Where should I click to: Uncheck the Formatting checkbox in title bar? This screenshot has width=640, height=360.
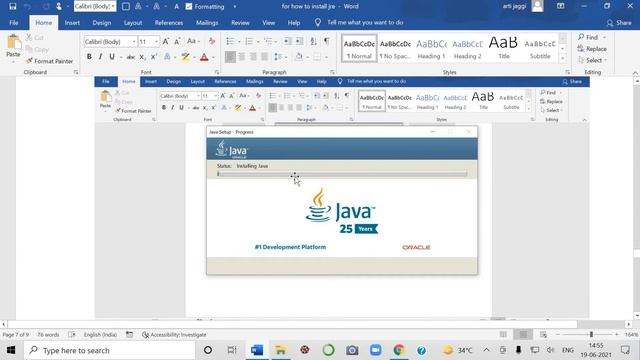click(189, 7)
